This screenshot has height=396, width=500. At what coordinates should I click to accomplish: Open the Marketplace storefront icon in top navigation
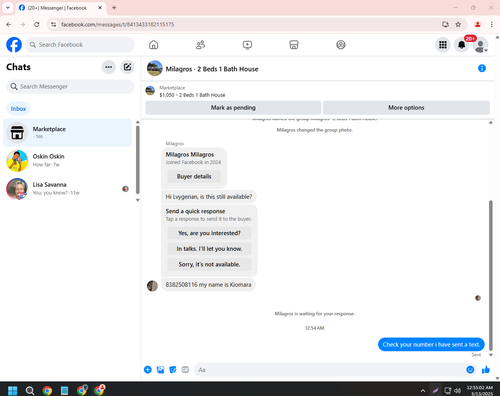click(x=294, y=45)
